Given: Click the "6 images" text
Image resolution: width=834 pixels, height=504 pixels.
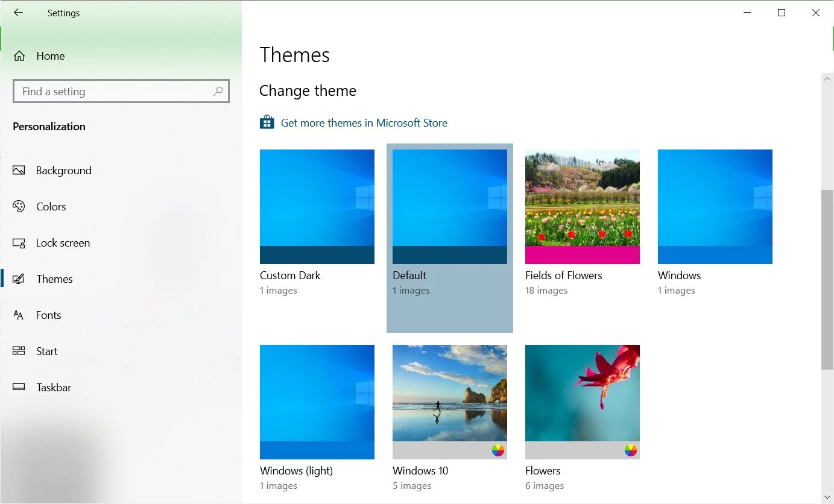Looking at the screenshot, I should tap(545, 486).
